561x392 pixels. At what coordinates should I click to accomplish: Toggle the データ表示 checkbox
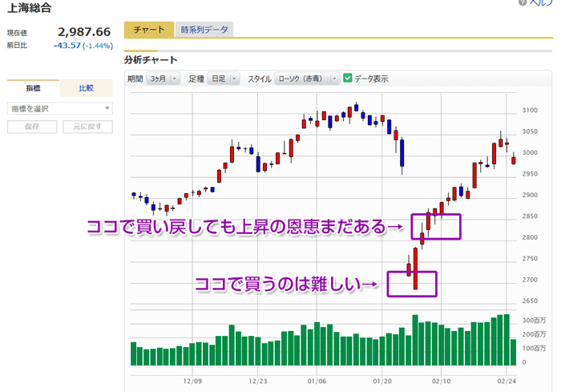pos(348,79)
